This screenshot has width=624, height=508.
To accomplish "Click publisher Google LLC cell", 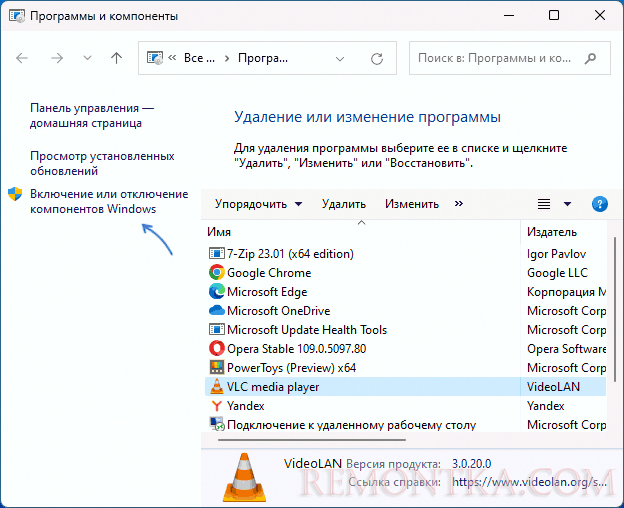I will 557,273.
